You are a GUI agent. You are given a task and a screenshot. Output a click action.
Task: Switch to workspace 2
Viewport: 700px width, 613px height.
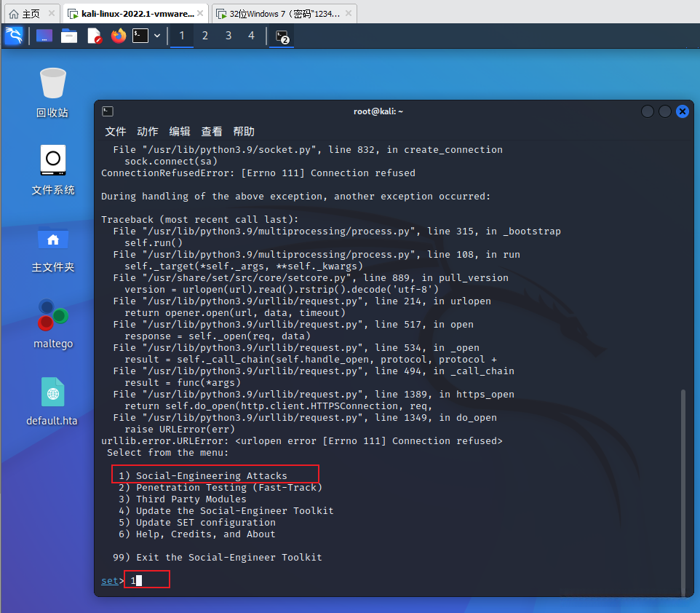coord(205,36)
